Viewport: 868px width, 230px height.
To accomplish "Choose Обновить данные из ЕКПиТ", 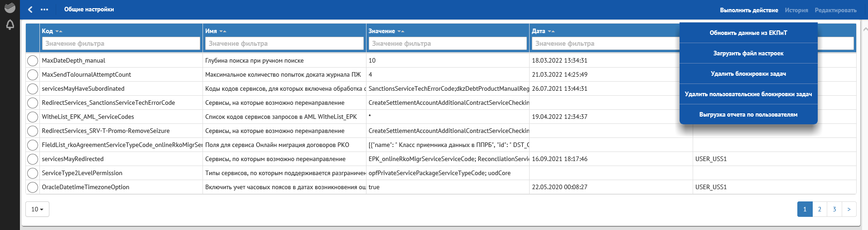I will point(748,33).
